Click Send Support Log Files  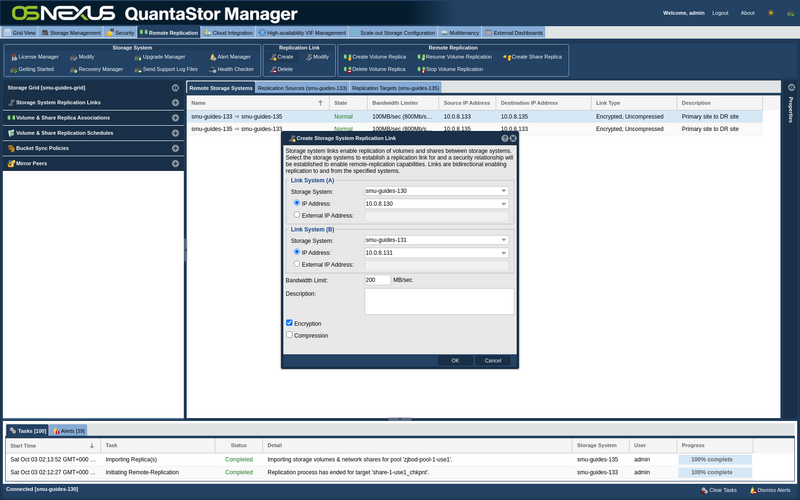[x=166, y=69]
